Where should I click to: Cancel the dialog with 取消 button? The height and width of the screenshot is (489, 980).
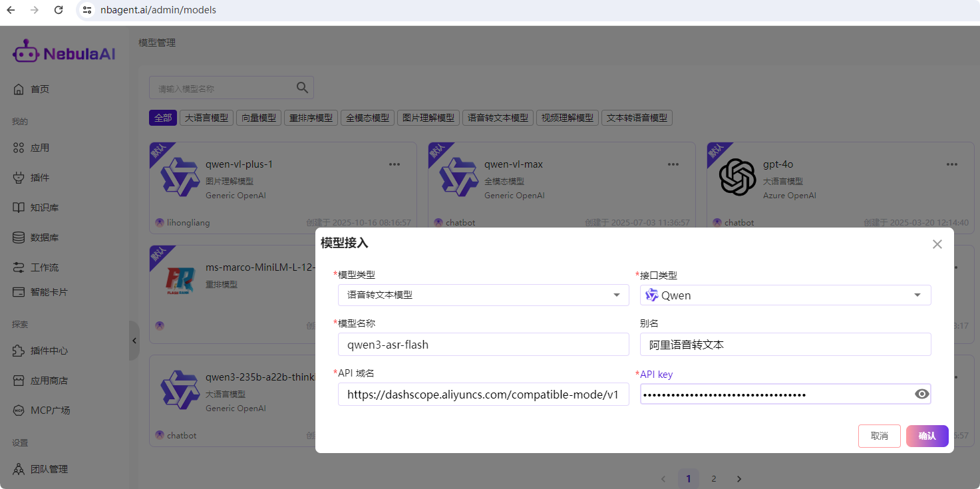(879, 436)
